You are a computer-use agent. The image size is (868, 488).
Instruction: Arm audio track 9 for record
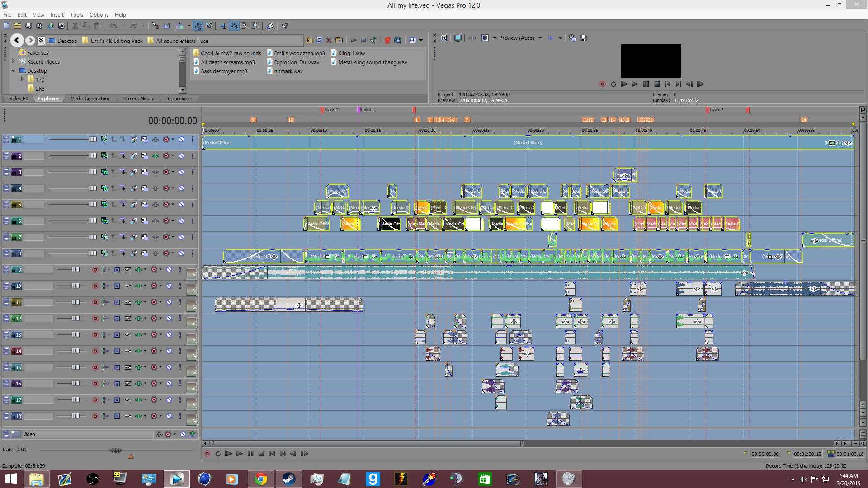click(x=95, y=270)
